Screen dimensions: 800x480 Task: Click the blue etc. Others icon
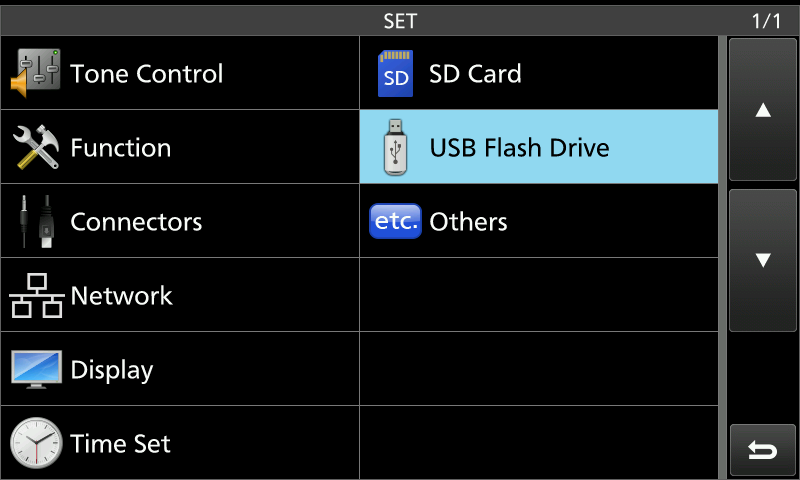pyautogui.click(x=395, y=222)
